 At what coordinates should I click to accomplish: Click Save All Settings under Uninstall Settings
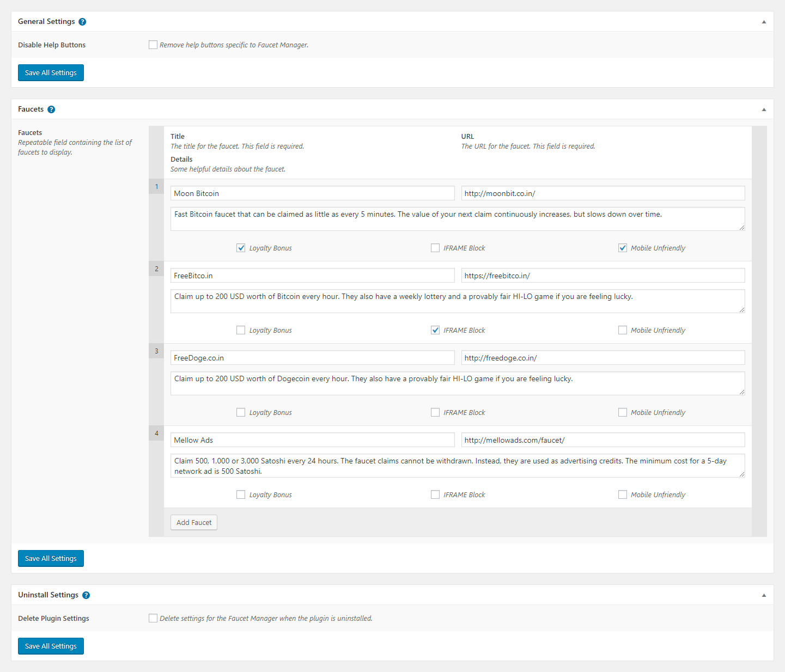point(51,646)
